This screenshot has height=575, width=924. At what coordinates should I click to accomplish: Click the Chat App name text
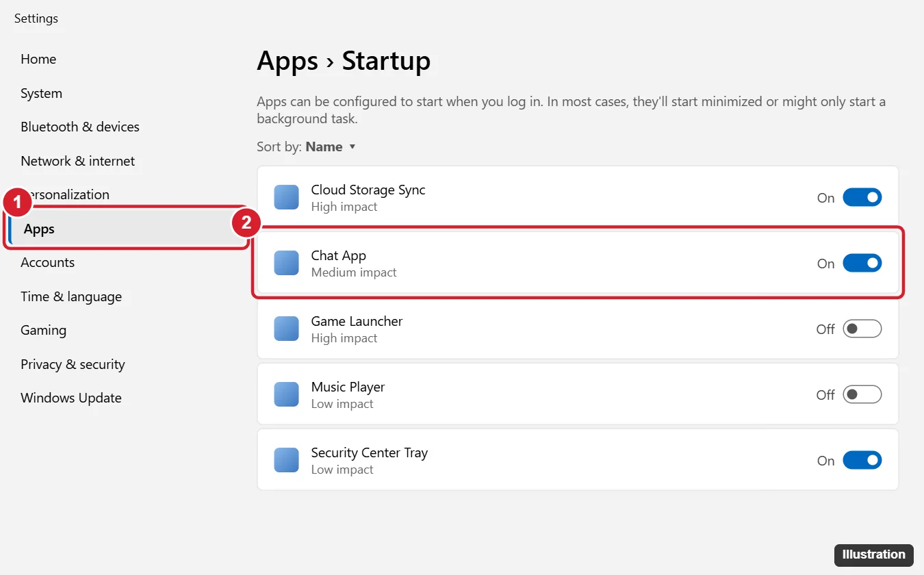click(x=339, y=255)
